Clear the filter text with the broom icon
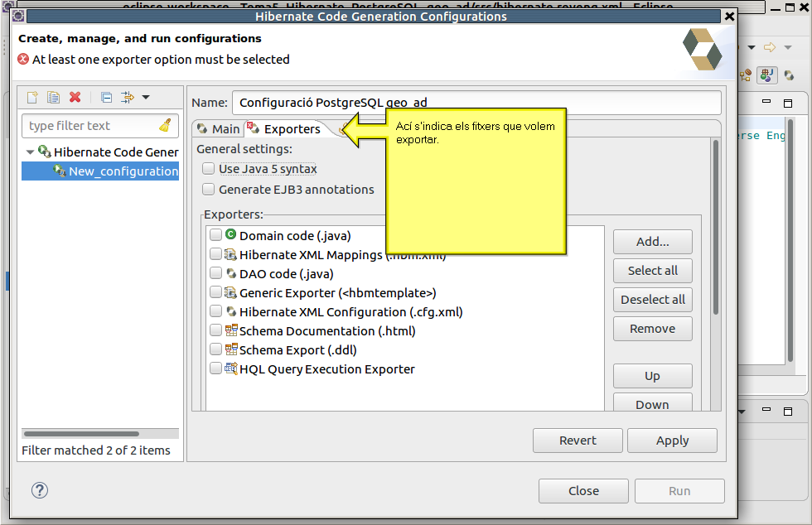This screenshot has height=525, width=812. (x=165, y=125)
